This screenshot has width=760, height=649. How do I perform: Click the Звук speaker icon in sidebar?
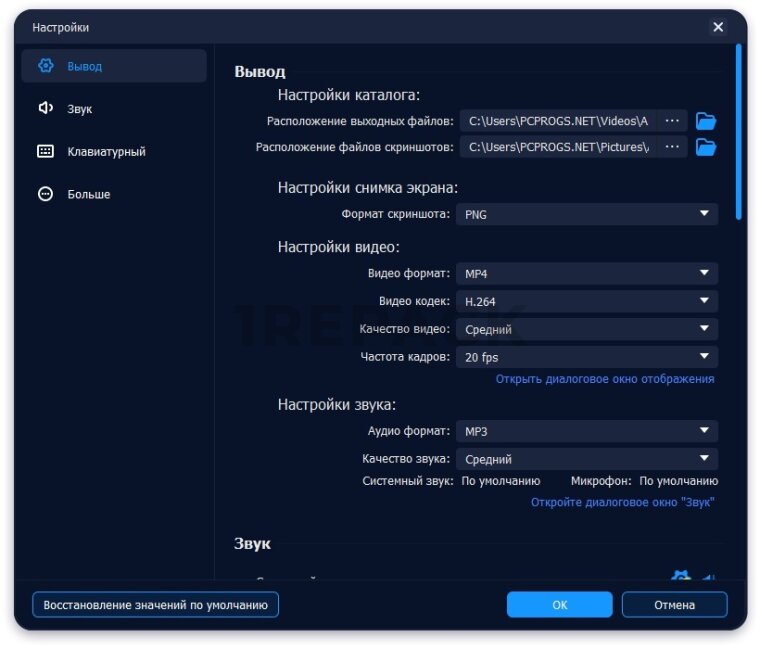coord(45,108)
